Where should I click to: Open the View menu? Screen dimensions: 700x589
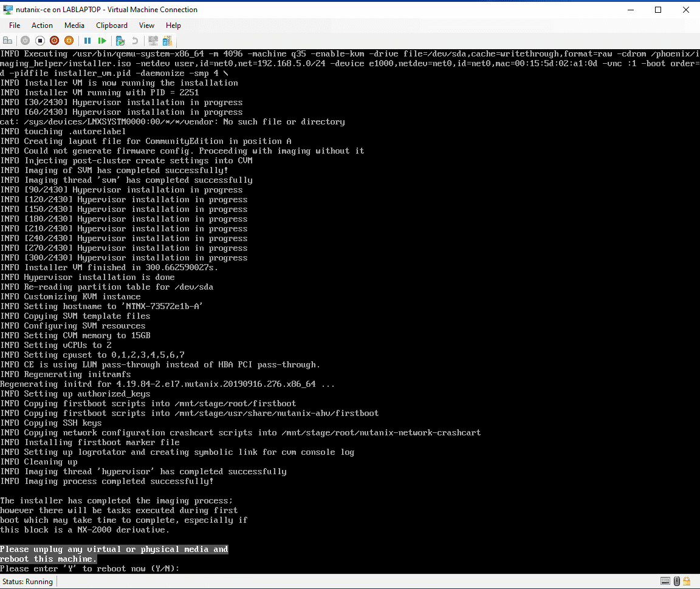146,26
